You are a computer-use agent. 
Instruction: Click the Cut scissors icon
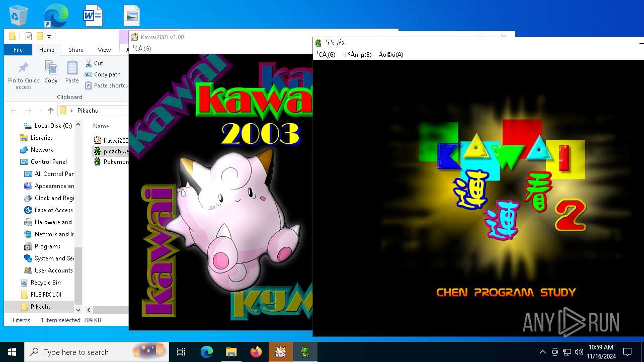pos(89,63)
